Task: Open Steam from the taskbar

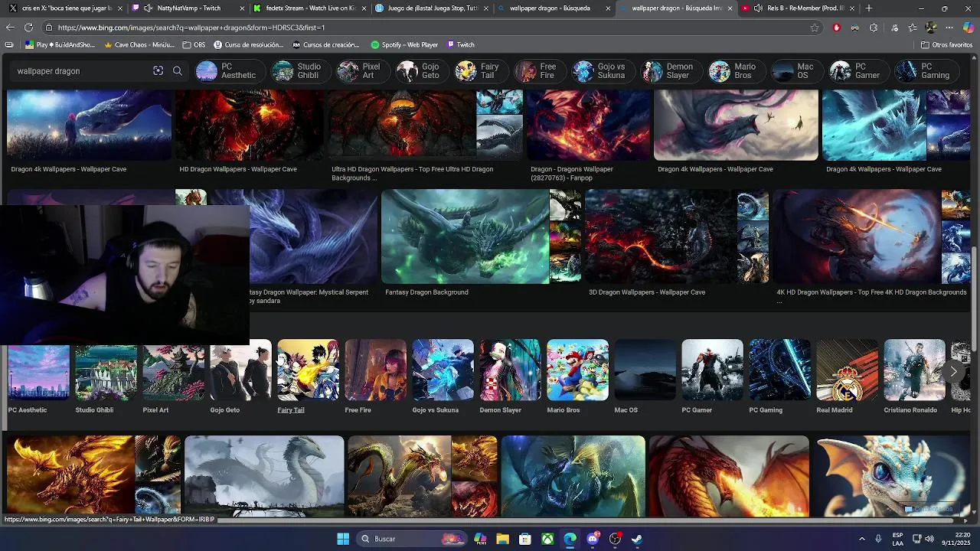Action: [637, 539]
